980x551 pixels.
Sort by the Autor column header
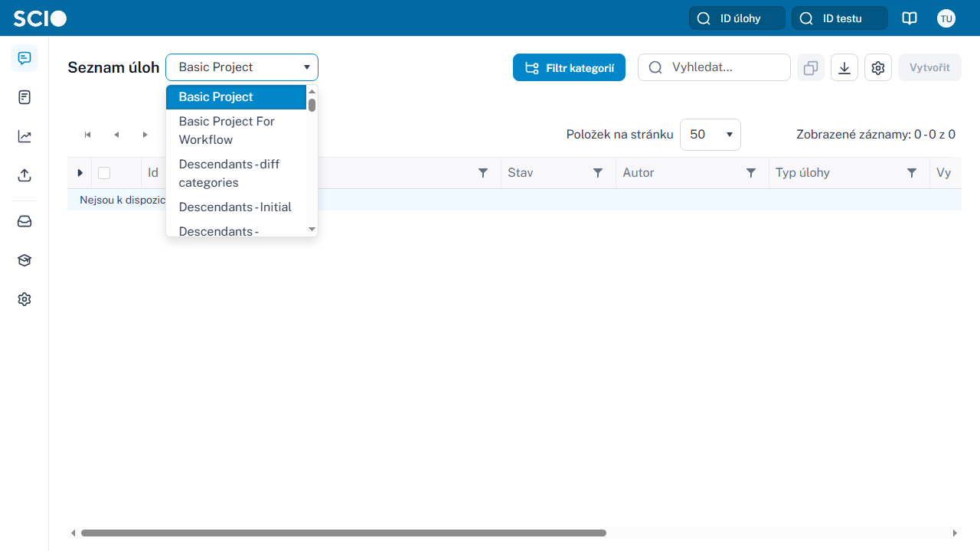point(639,173)
